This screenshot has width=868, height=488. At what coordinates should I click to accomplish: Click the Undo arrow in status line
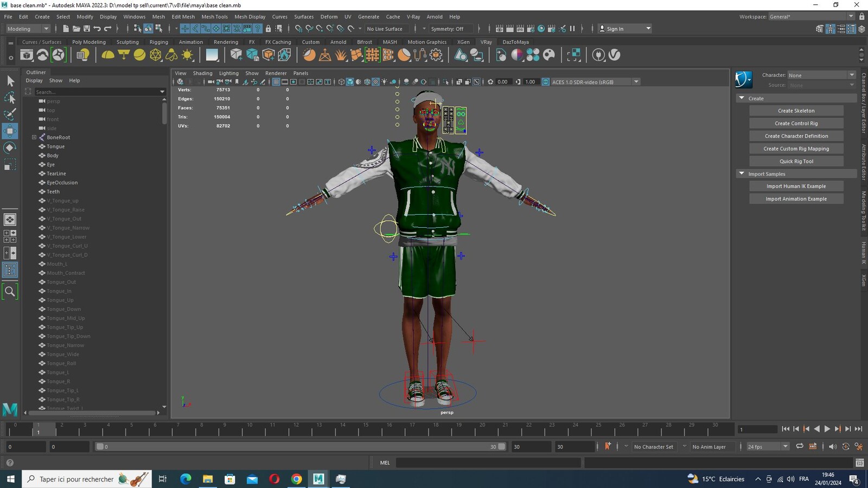point(97,29)
